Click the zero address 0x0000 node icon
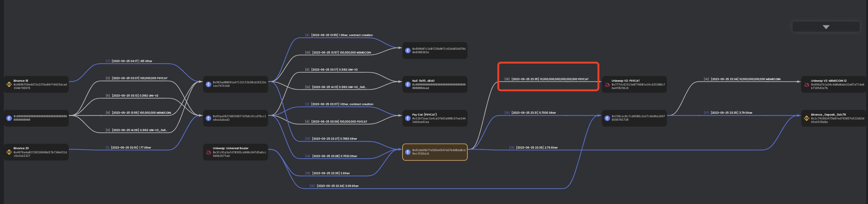Screen dimensions: 868x204 click(9, 118)
